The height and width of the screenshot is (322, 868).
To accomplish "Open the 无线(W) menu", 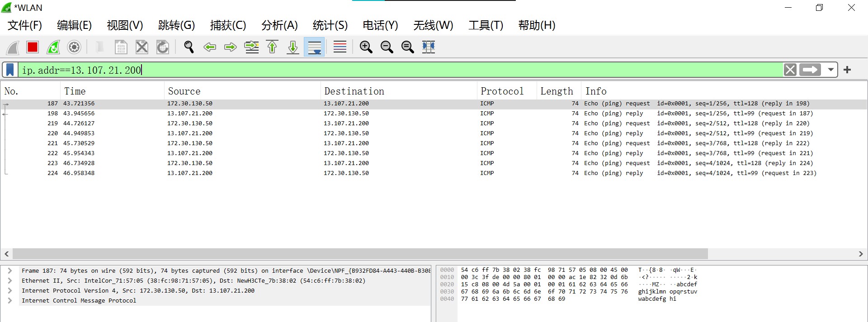I will click(x=433, y=25).
